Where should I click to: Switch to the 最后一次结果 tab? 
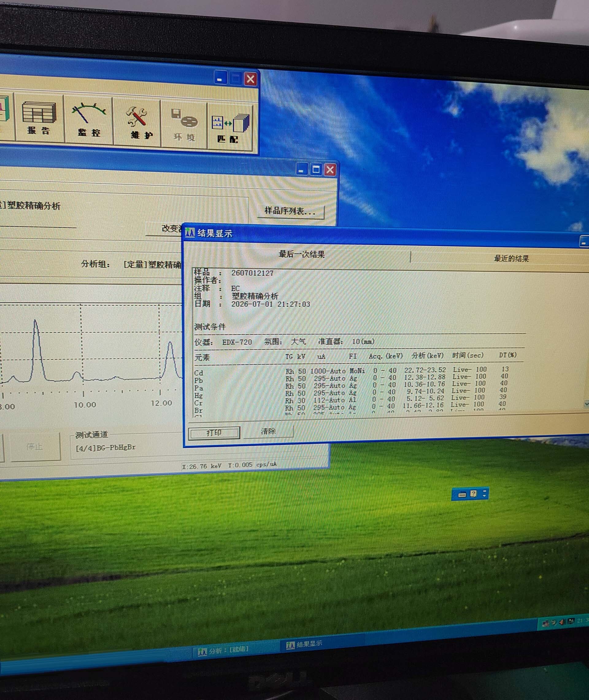click(x=302, y=254)
